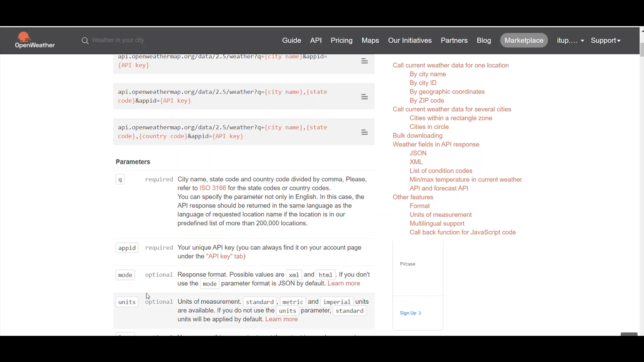Click the mode parameter tag
This screenshot has height=362, width=644.
pyautogui.click(x=125, y=275)
